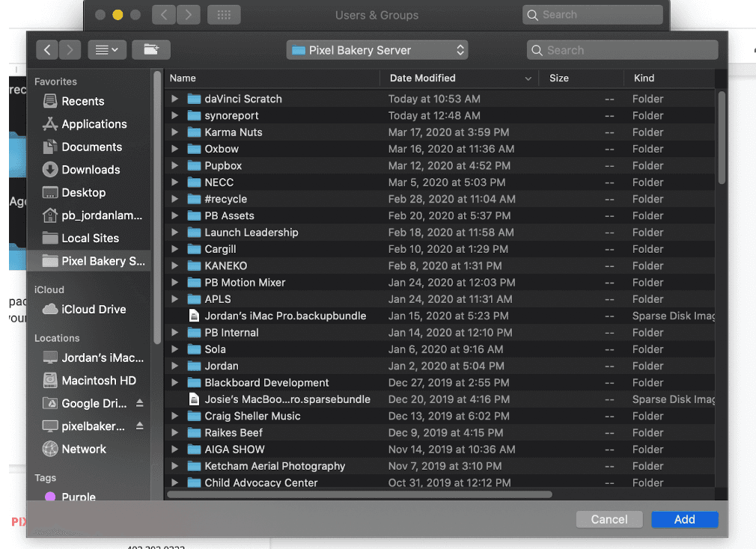Expand the Pupbox folder
Viewport: 756px width, 549px height.
pos(174,165)
